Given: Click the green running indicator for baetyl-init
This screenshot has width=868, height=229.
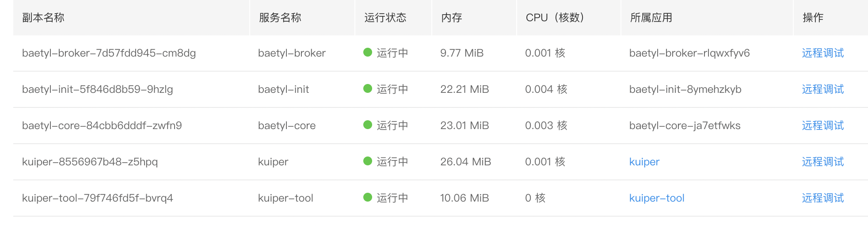Looking at the screenshot, I should click(368, 88).
